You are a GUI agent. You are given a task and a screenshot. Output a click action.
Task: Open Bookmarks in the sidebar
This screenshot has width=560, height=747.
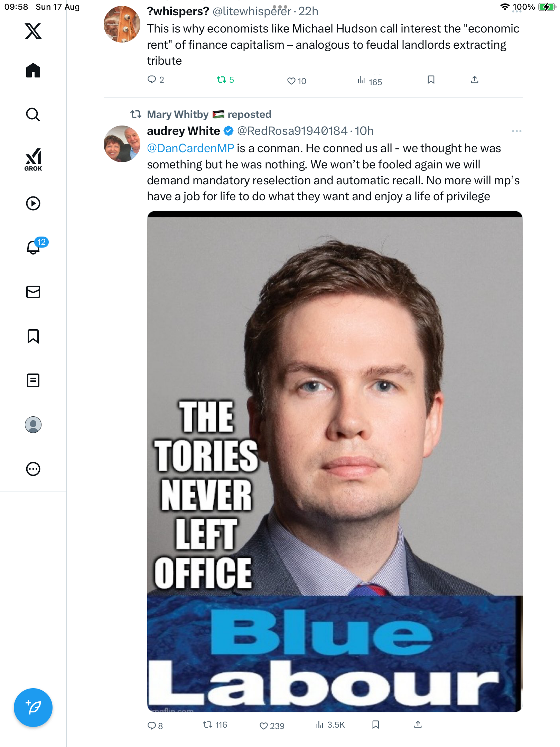pos(33,336)
